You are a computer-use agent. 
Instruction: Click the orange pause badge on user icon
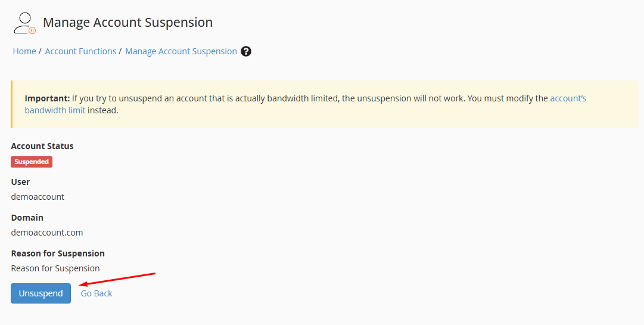[x=32, y=30]
